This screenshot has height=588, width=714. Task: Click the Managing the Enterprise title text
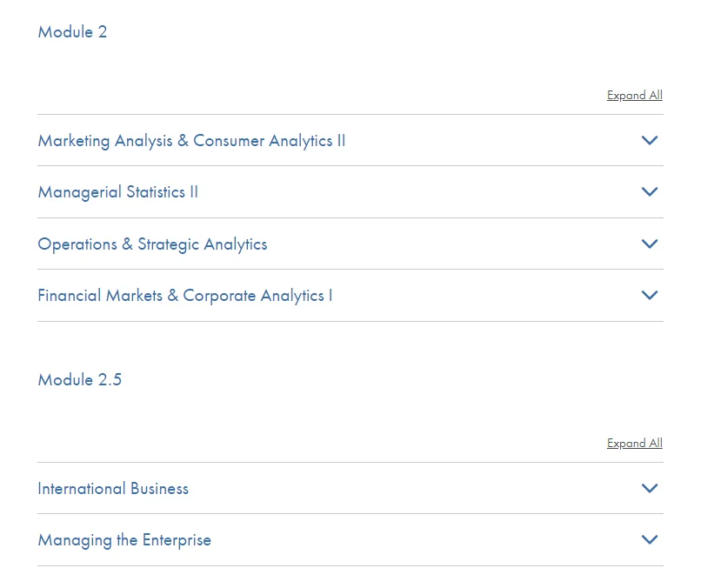pos(124,540)
